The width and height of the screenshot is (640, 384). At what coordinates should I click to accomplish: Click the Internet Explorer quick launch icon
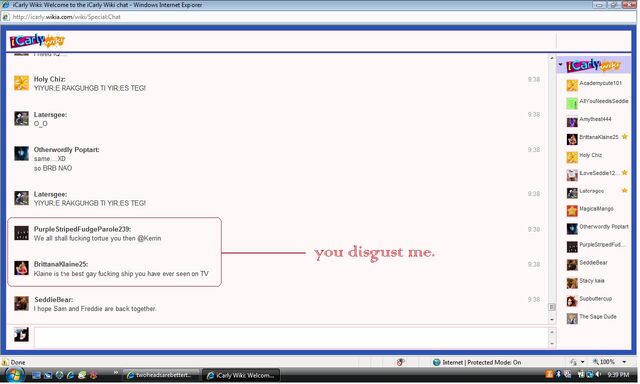(71, 375)
